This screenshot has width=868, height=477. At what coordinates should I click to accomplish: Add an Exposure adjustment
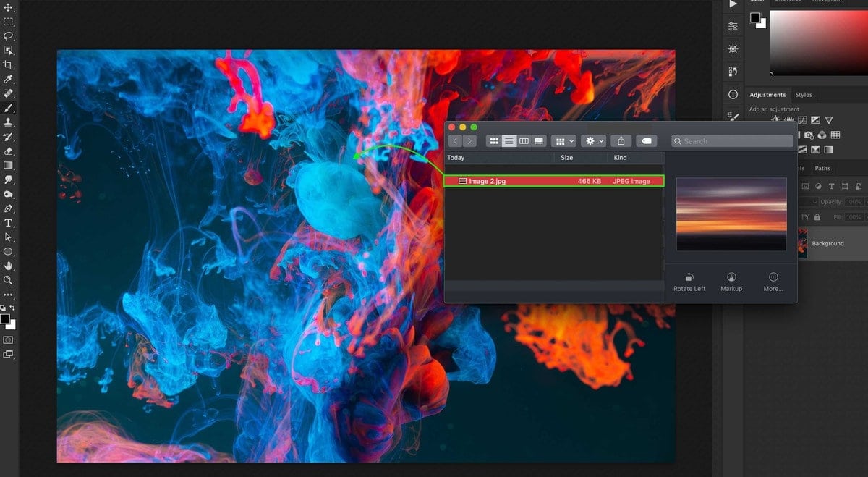pos(816,120)
